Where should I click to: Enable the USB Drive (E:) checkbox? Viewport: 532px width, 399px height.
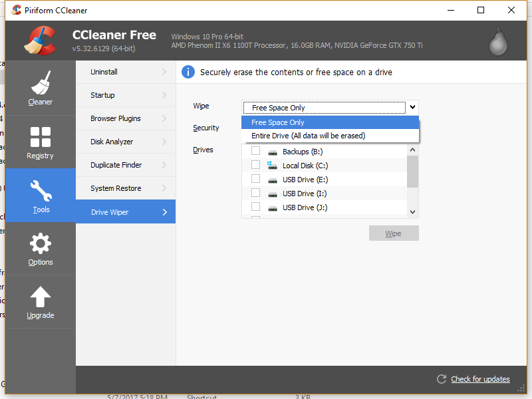pos(255,178)
